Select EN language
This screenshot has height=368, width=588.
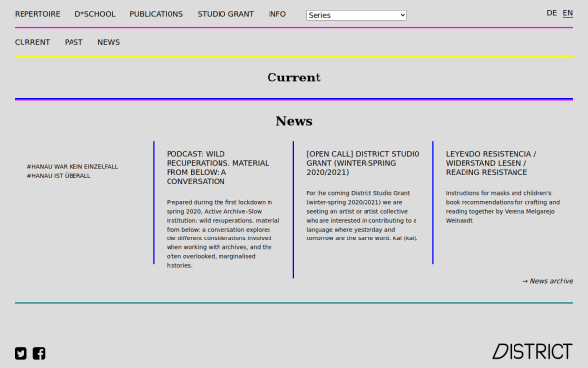(568, 13)
